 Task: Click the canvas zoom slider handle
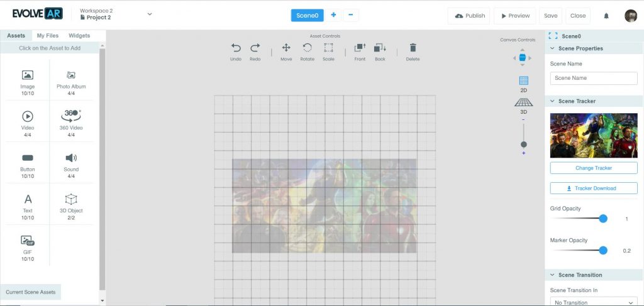[x=524, y=145]
